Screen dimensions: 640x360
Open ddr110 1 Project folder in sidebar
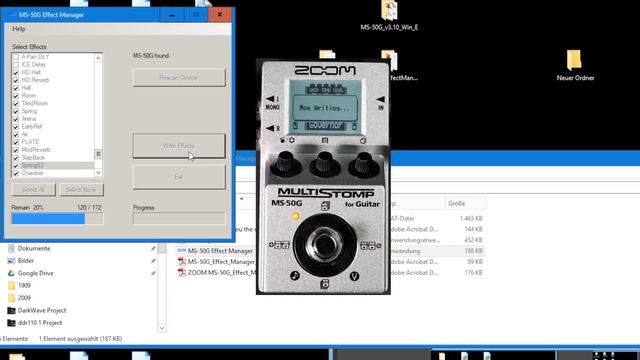(40, 323)
